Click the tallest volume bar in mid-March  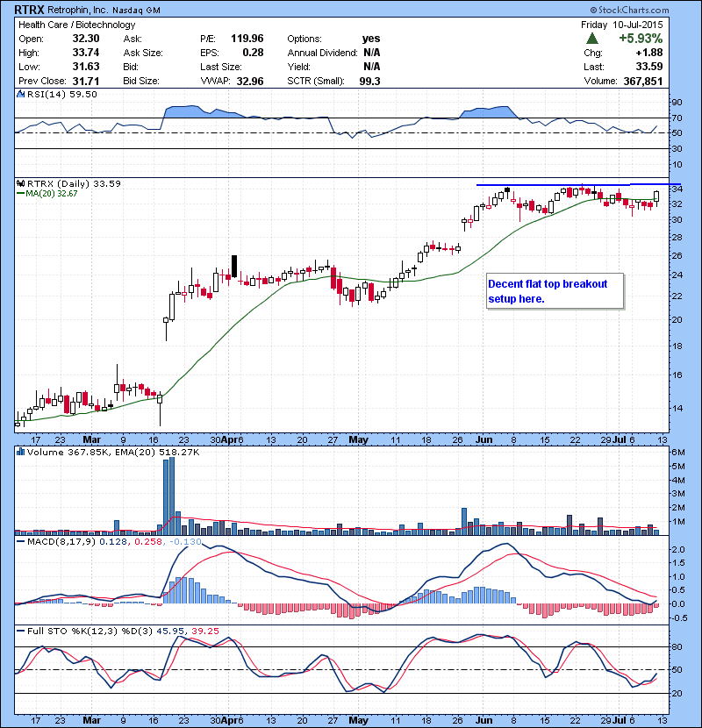172,496
